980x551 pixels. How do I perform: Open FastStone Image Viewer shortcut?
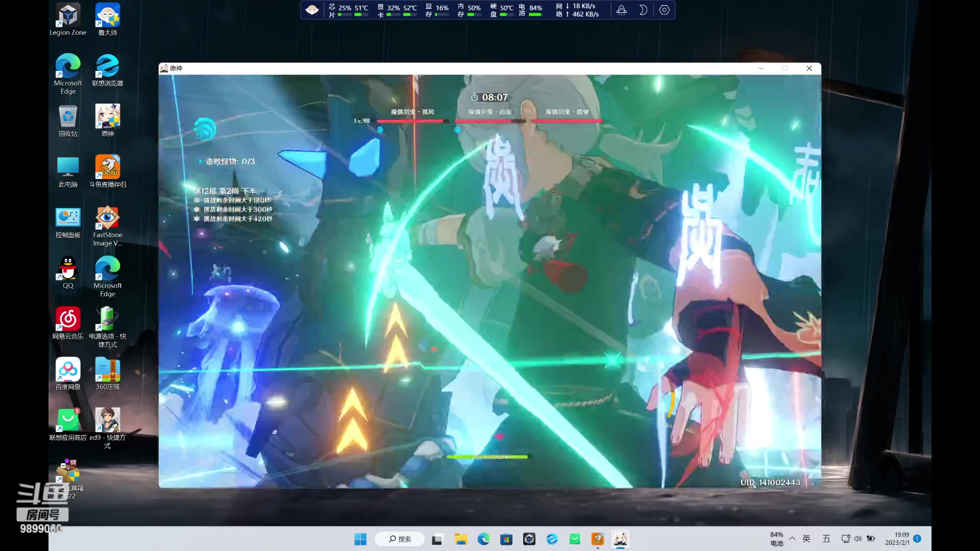coord(108,226)
